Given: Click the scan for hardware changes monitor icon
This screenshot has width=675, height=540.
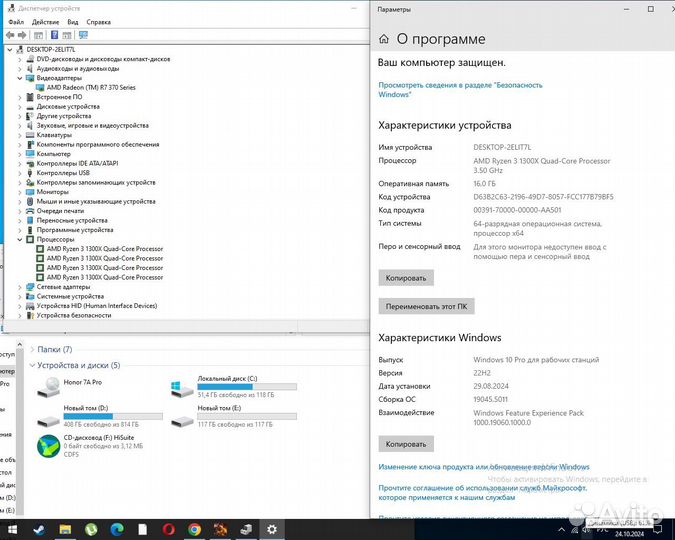Looking at the screenshot, I should click(83, 35).
